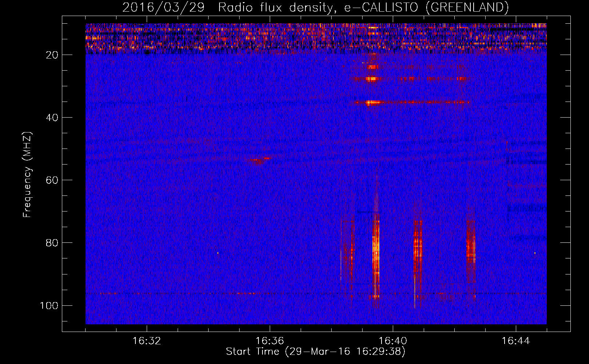Image resolution: width=589 pixels, height=364 pixels.
Task: Click the 16:44 time tick label
Action: coord(516,341)
